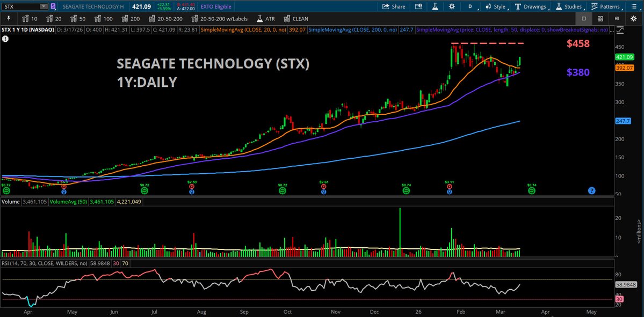Click the Share button
This screenshot has height=317, width=644.
(394, 6)
